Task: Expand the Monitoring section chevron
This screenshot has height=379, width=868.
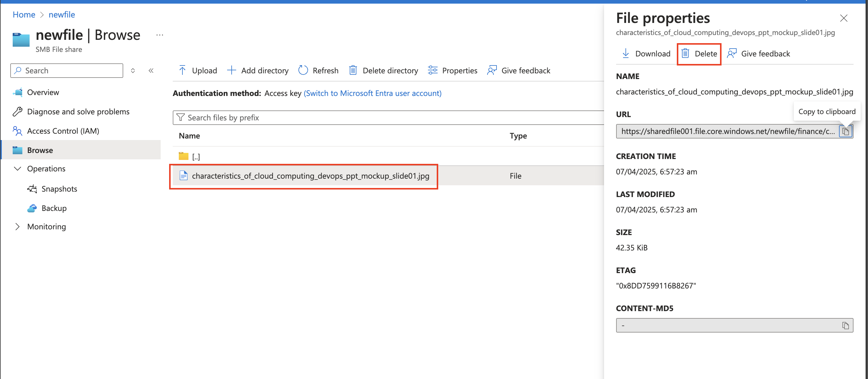Action: pos(18,227)
